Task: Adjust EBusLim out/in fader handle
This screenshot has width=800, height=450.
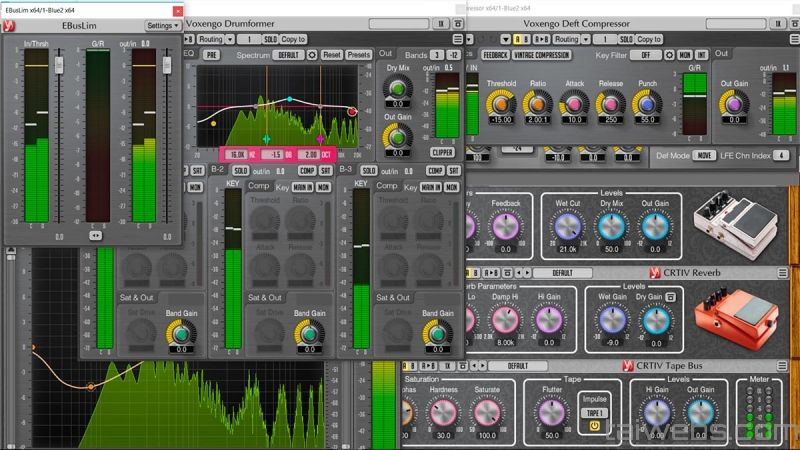Action: (167, 65)
